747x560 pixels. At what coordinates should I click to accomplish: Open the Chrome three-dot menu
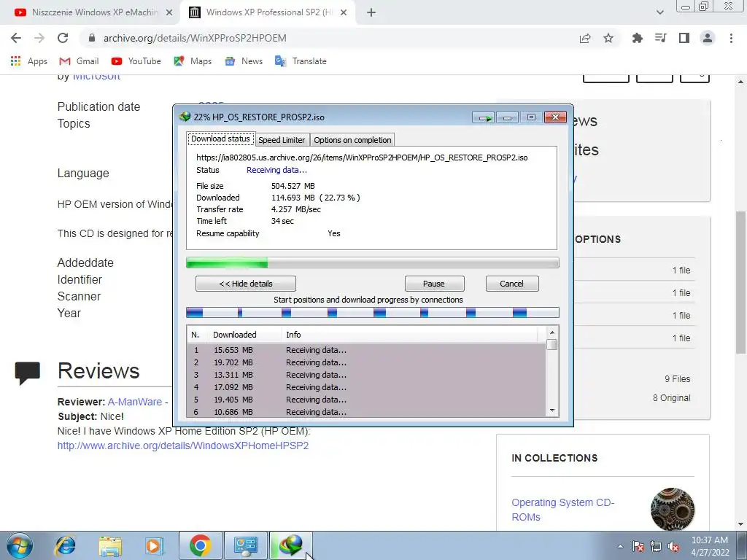pyautogui.click(x=731, y=38)
